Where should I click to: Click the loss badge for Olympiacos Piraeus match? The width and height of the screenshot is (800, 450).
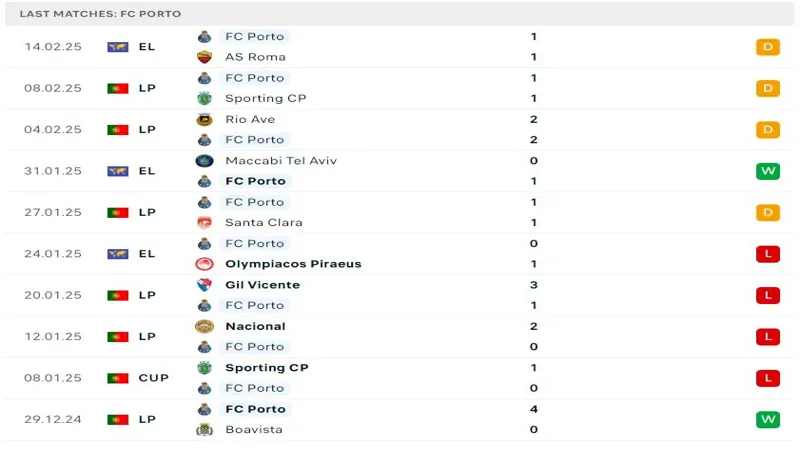[768, 254]
